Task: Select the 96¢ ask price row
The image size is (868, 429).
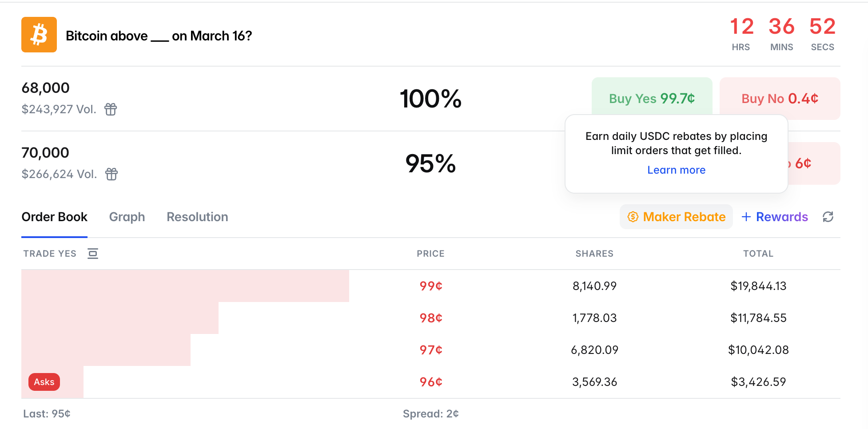Action: 430,382
